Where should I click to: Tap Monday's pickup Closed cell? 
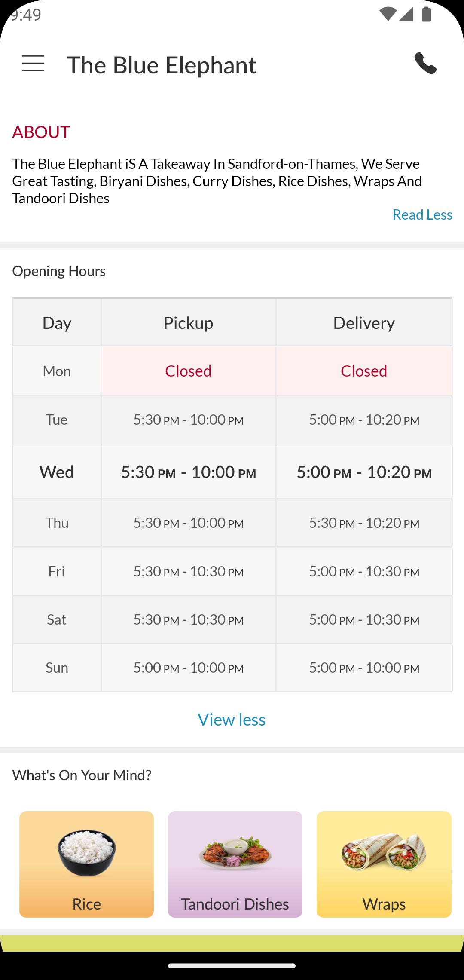188,371
